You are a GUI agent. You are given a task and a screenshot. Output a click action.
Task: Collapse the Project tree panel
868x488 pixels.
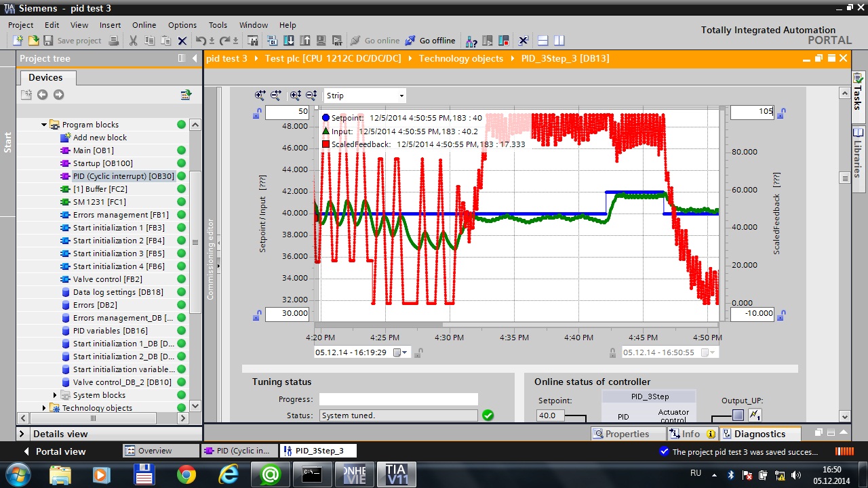click(194, 58)
